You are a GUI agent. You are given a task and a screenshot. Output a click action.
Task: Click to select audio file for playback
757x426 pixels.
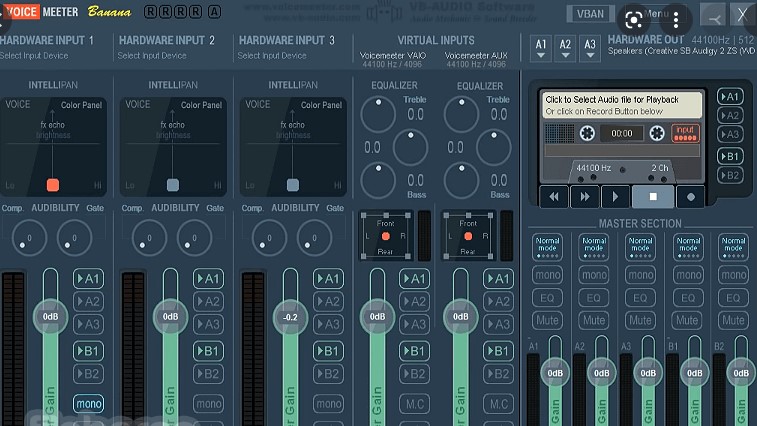[622, 105]
